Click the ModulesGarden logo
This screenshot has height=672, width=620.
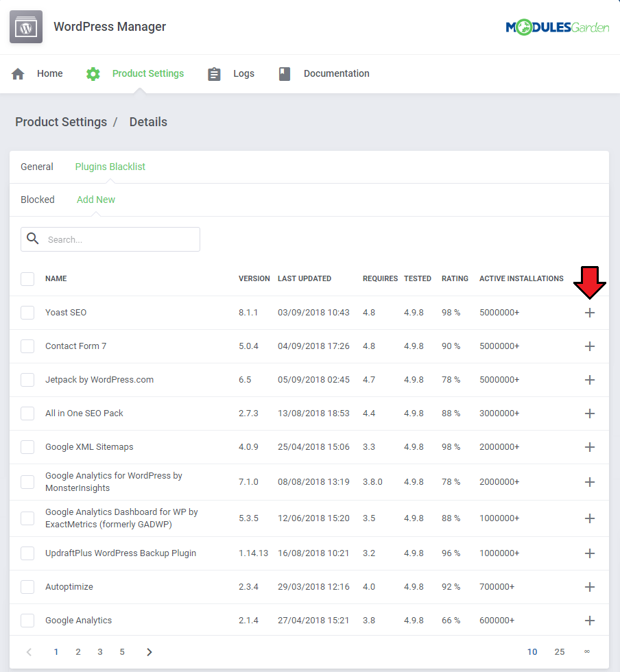pyautogui.click(x=558, y=27)
